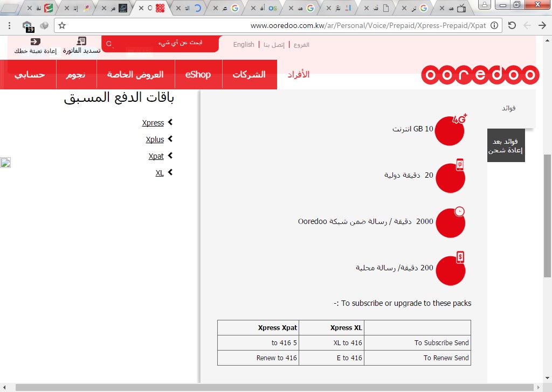Open the eShop menu

[x=198, y=74]
